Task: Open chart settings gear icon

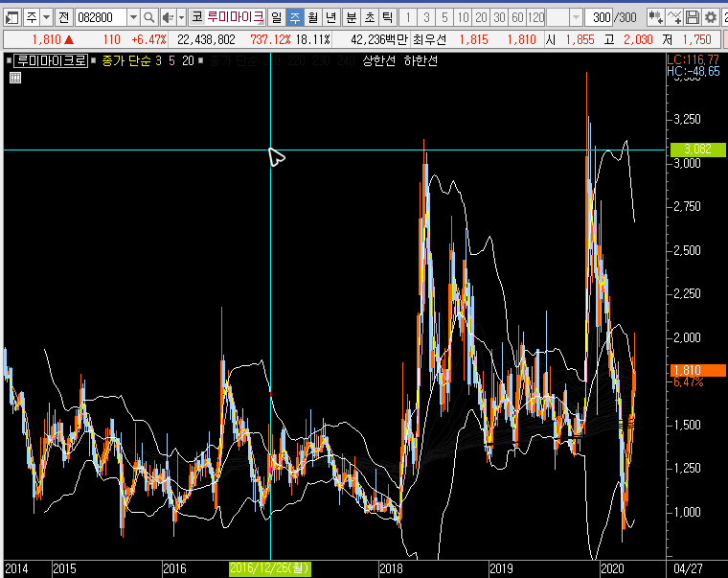Action: [x=711, y=17]
